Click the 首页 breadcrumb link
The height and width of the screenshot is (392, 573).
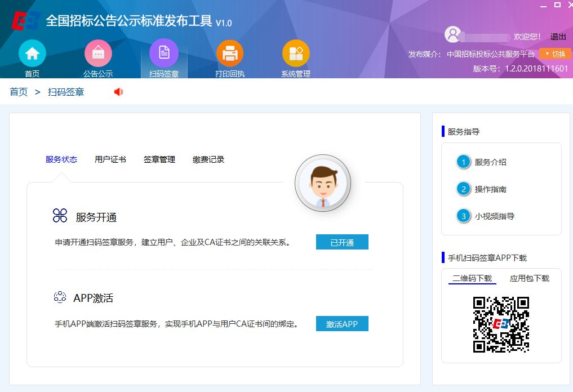(x=17, y=91)
